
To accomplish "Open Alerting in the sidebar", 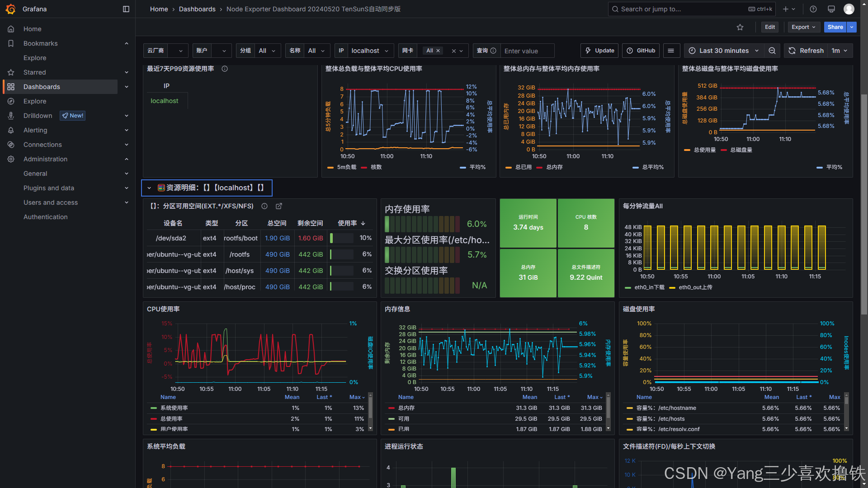I will [x=35, y=130].
